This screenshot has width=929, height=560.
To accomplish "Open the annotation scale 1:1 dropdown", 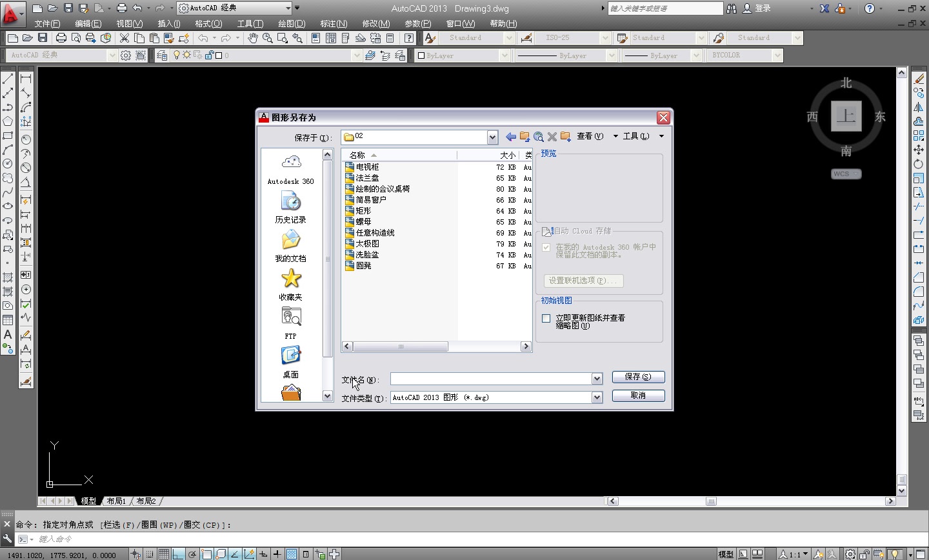I will click(x=794, y=554).
